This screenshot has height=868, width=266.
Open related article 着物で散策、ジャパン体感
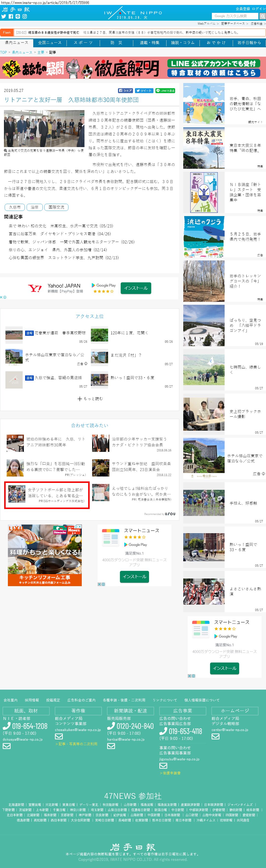pyautogui.click(x=71, y=242)
